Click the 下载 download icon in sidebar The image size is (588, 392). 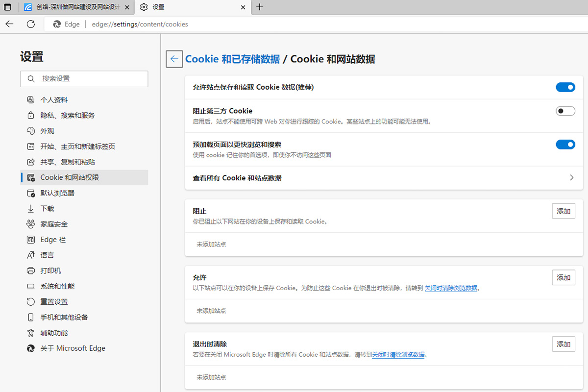[31, 209]
